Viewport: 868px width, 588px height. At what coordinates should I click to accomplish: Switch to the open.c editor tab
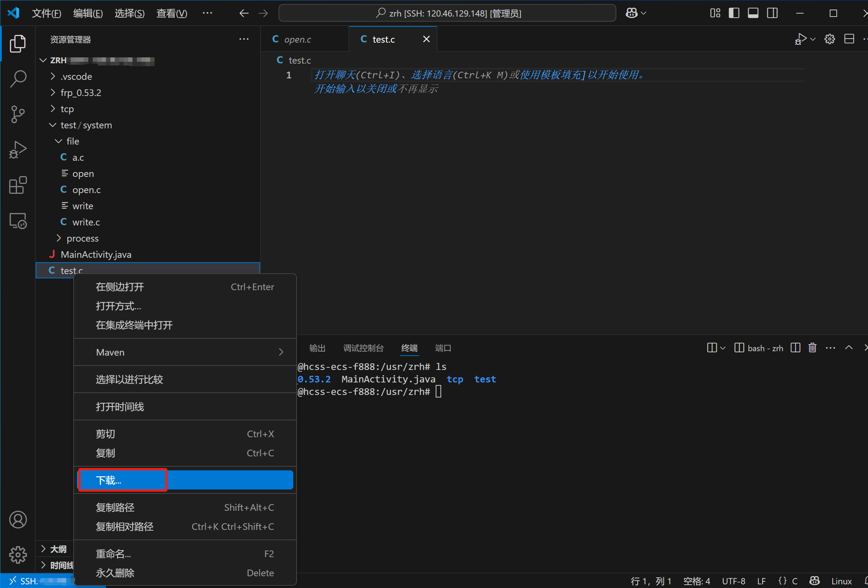pos(297,39)
